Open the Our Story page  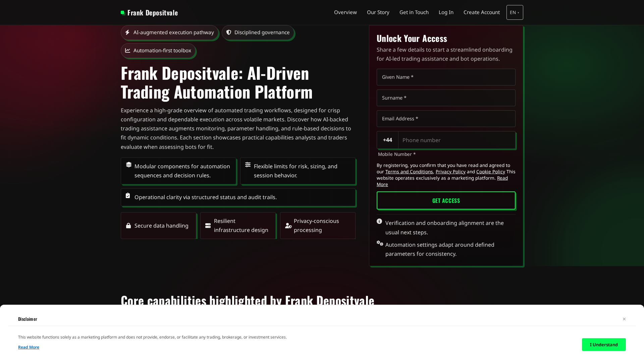click(378, 12)
